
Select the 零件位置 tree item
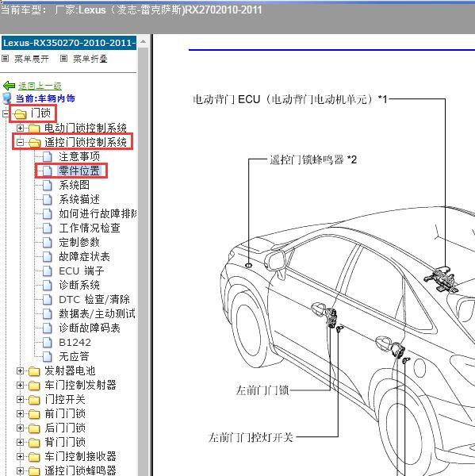tap(79, 171)
